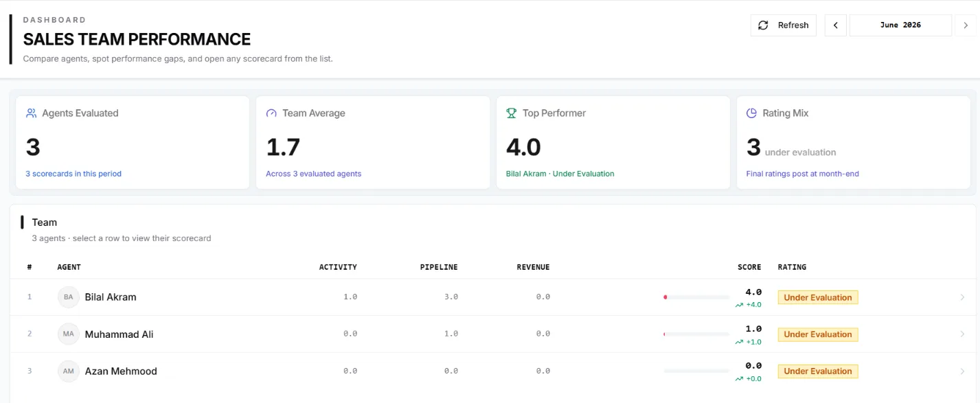The image size is (980, 403).
Task: Click Bilal Akram's score progress bar
Action: pos(696,297)
